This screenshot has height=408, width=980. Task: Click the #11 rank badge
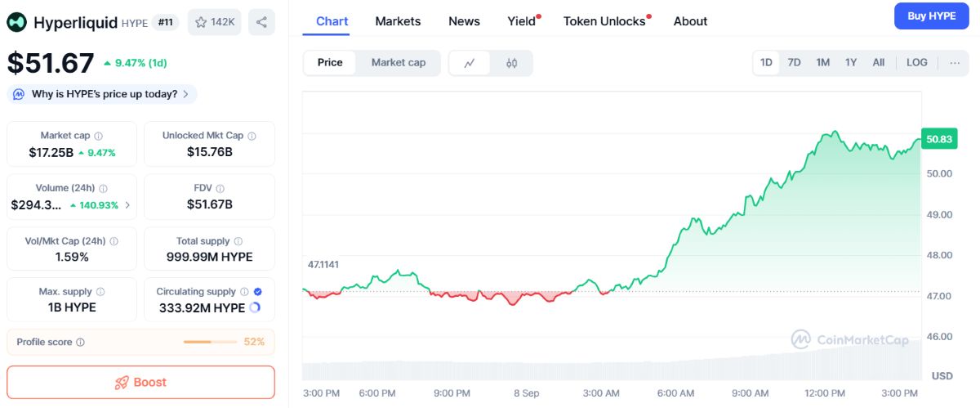(x=165, y=22)
